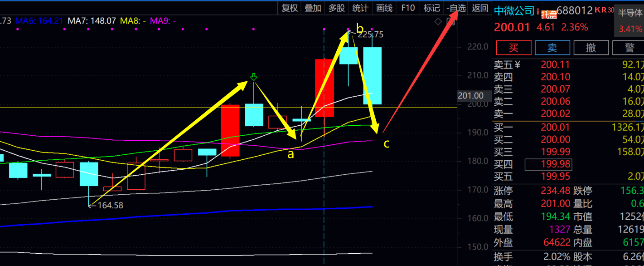Toggle 标记 marker on the stock
Screen dimensions: 644x266
(431, 8)
